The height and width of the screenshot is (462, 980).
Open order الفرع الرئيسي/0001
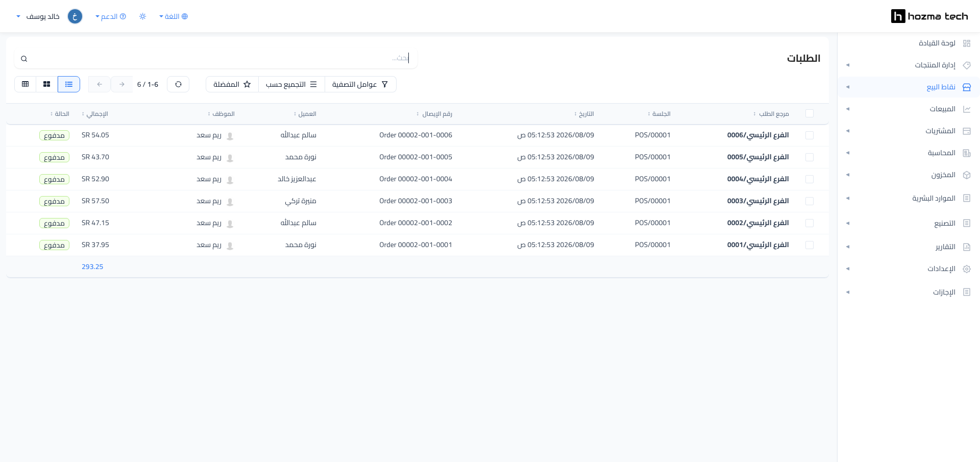pyautogui.click(x=758, y=245)
